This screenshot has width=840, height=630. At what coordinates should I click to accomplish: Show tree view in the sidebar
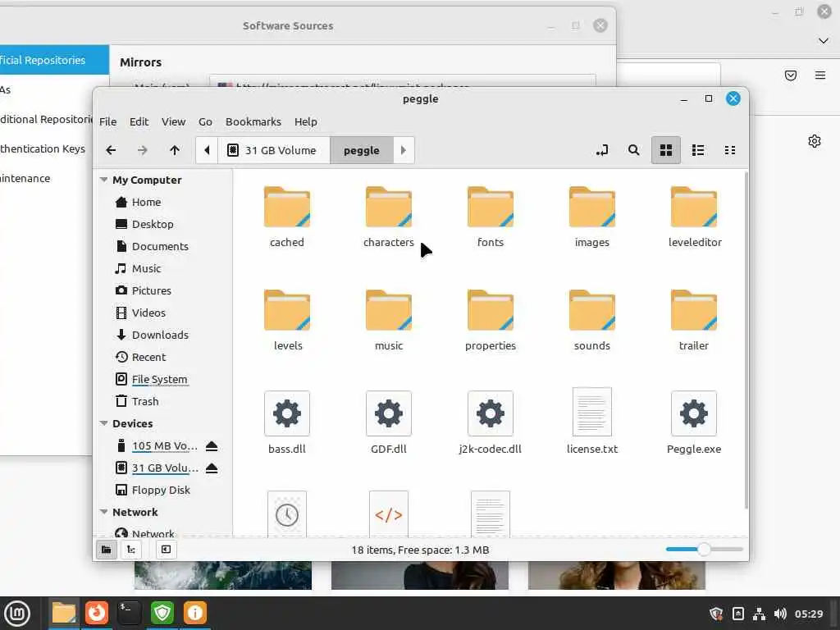coord(131,550)
